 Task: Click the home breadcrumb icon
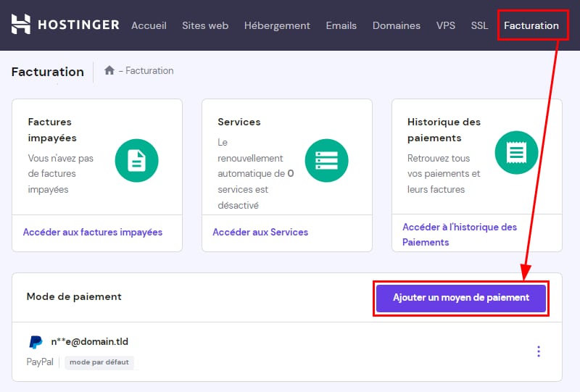[x=109, y=70]
